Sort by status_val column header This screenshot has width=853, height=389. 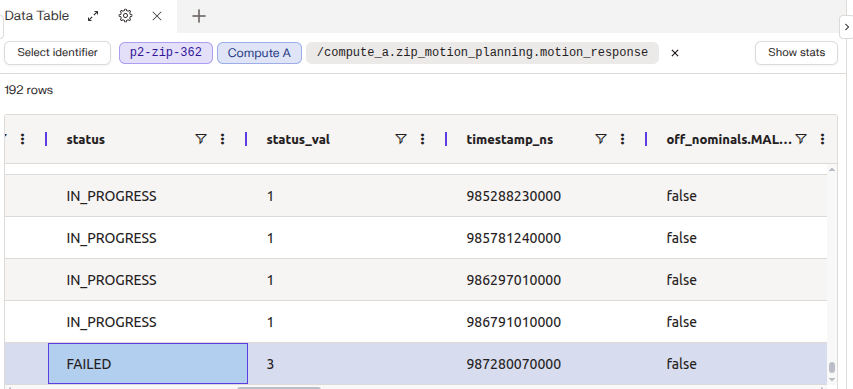[x=298, y=140]
